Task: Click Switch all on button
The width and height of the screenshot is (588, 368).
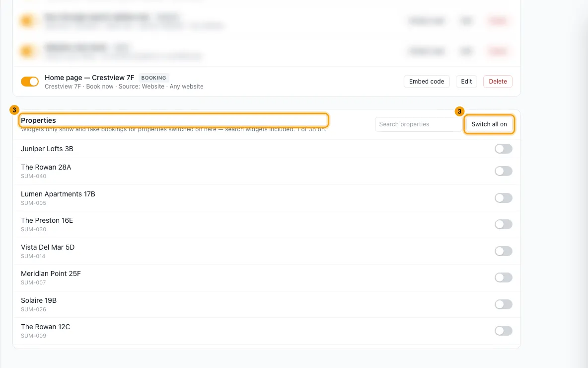Action: [x=489, y=124]
